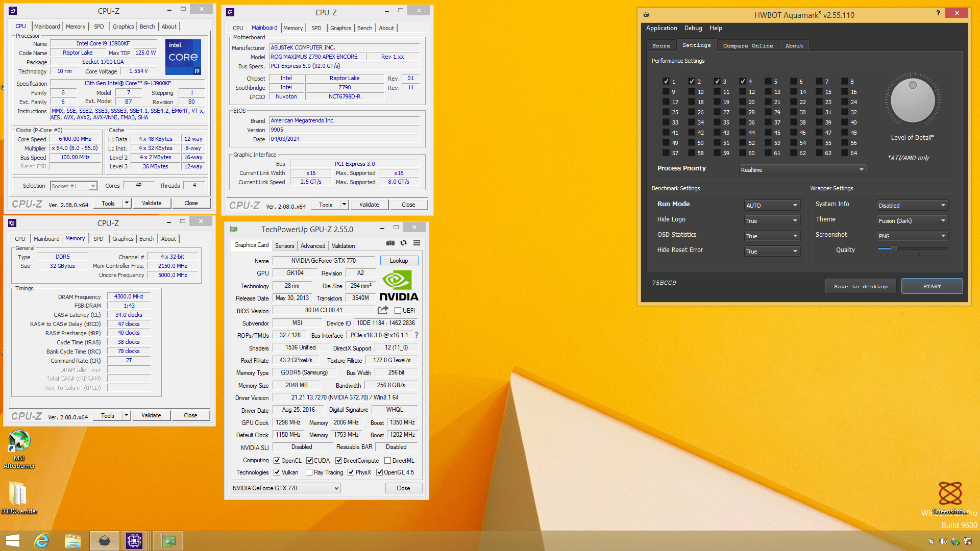980x551 pixels.
Task: Open the Process Priority Realtime dropdown
Action: click(x=803, y=169)
